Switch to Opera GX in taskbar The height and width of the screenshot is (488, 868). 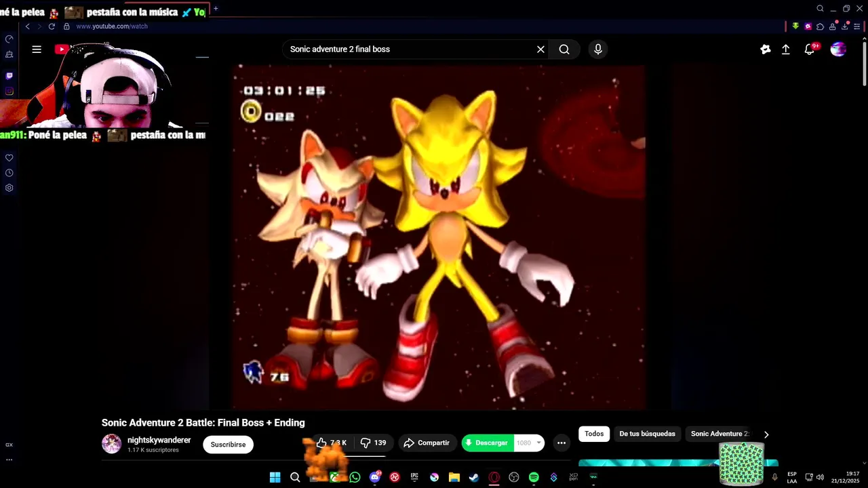(x=494, y=477)
